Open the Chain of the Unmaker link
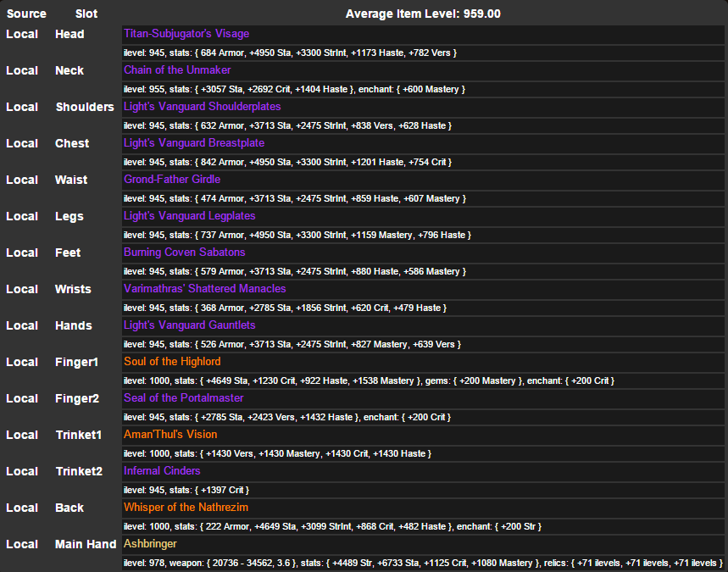Viewport: 728px width, 572px height. (177, 70)
